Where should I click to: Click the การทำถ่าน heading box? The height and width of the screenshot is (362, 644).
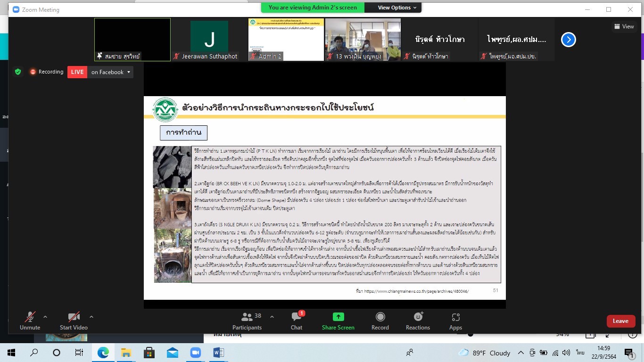click(183, 132)
